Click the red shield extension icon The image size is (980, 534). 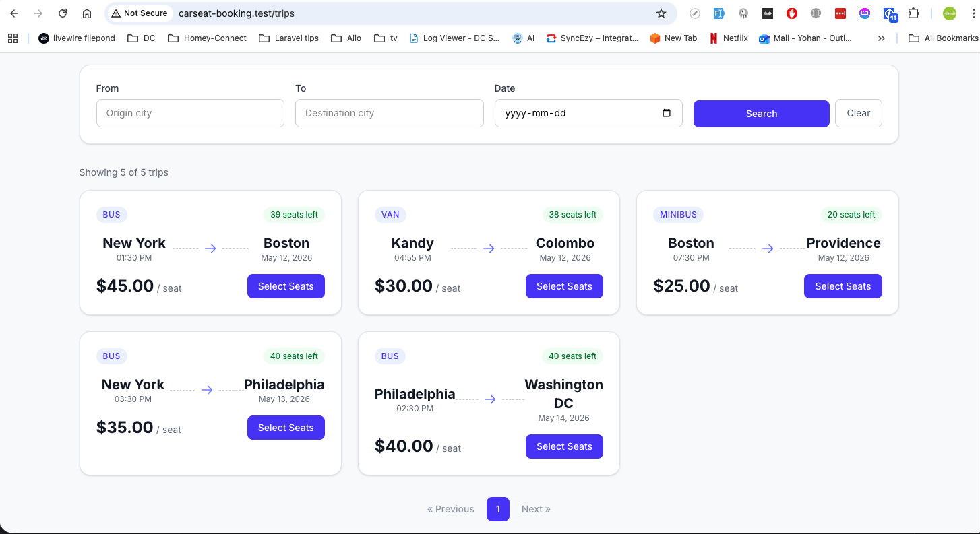click(792, 13)
